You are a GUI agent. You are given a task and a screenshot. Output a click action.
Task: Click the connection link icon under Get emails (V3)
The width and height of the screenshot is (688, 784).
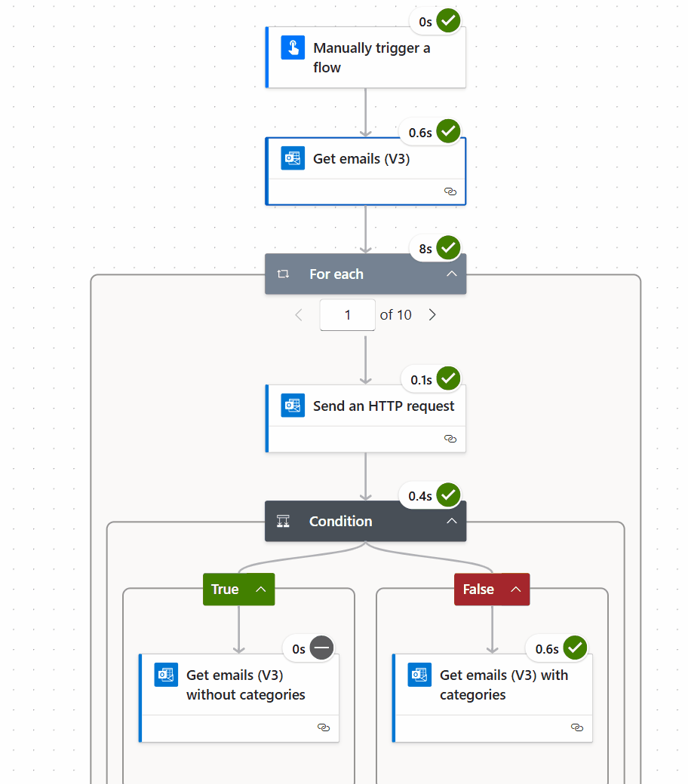pos(450,191)
